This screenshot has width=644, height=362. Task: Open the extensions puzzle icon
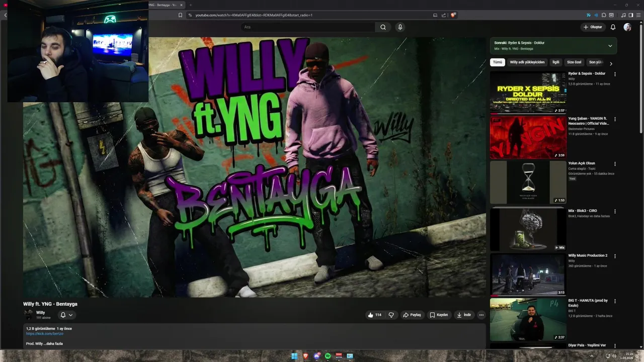tap(603, 15)
